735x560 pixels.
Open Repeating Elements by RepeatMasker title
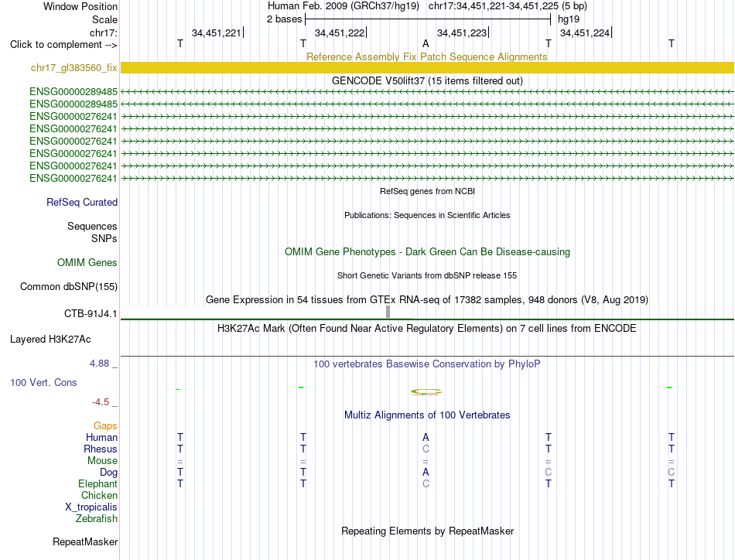[x=428, y=531]
